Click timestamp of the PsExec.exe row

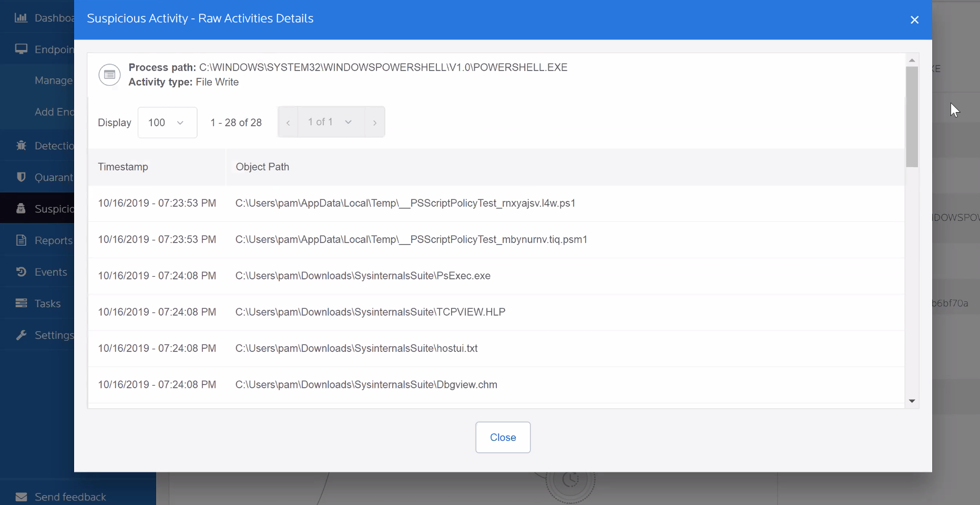click(157, 276)
